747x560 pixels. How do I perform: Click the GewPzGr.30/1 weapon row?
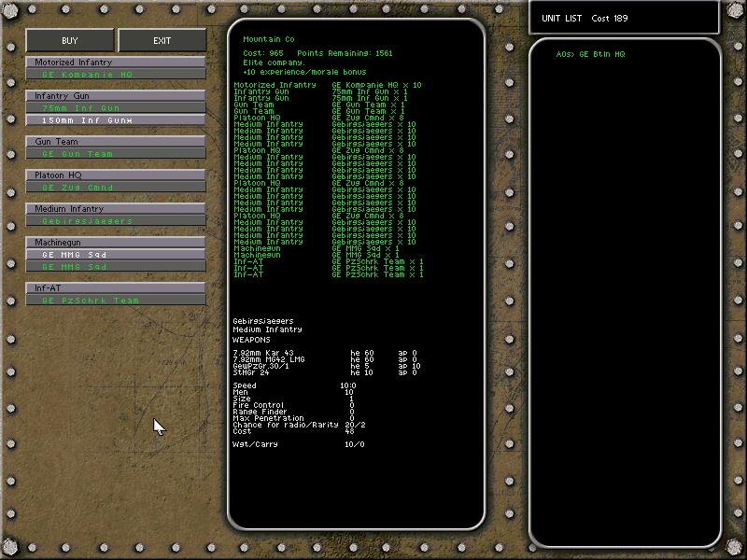(x=327, y=366)
